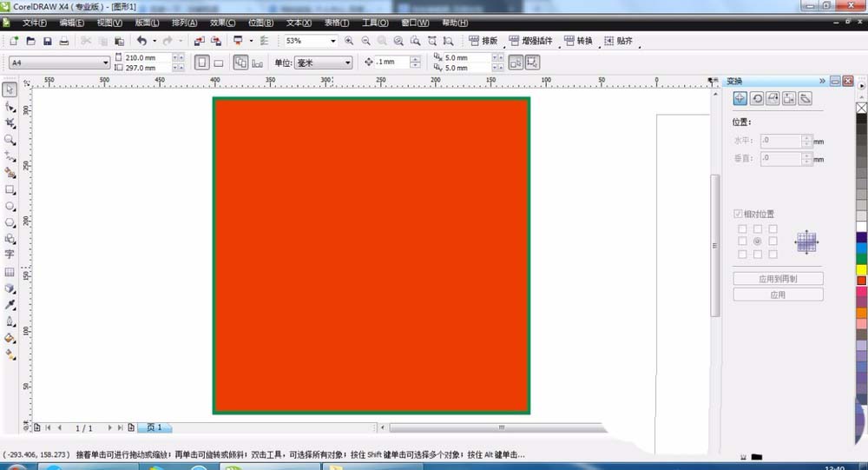Click the Zoom in magnifier icon
This screenshot has width=868, height=470.
[x=349, y=41]
